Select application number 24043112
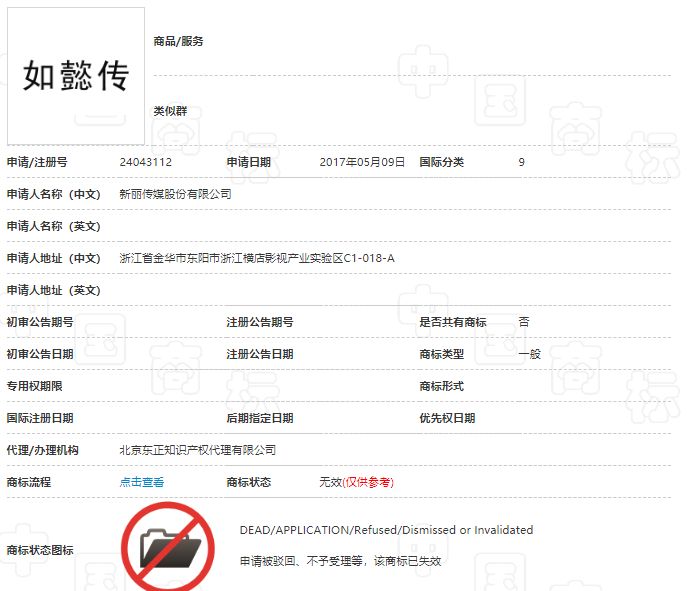This screenshot has width=689, height=591. (x=146, y=162)
